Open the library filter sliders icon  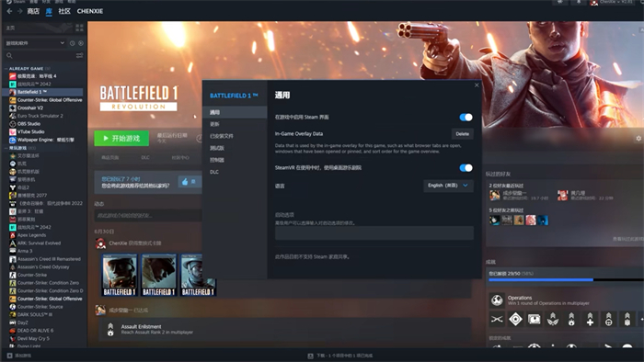tap(80, 55)
